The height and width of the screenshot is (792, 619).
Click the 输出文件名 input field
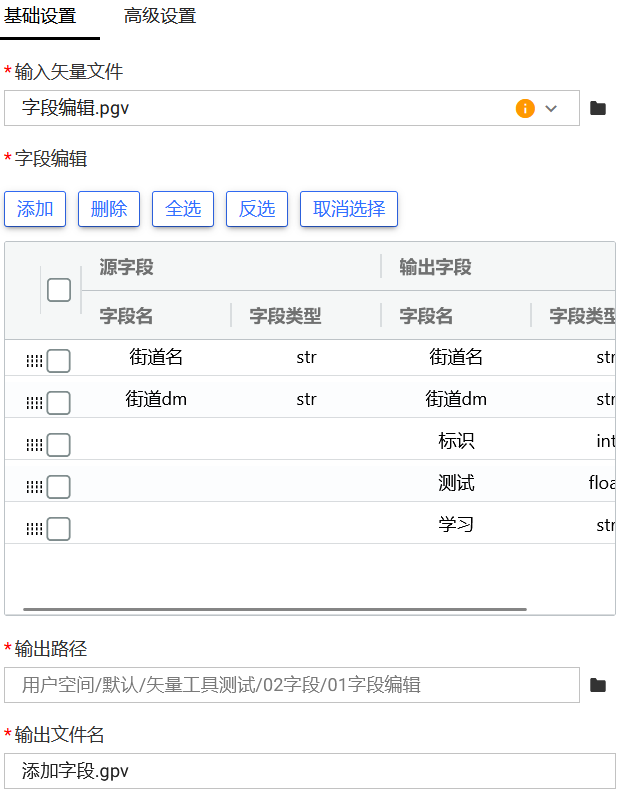click(310, 771)
